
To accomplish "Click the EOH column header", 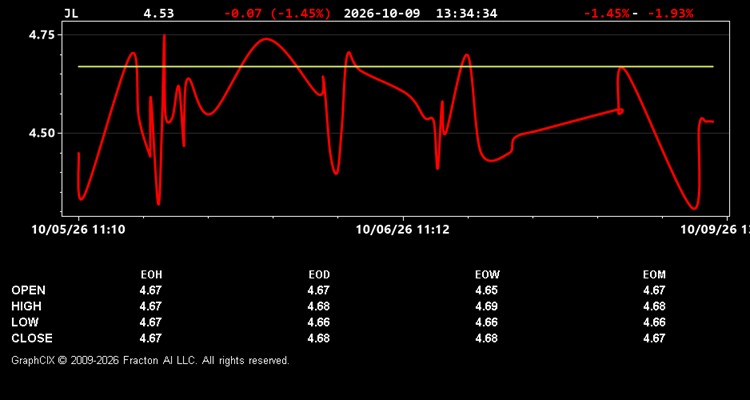I will [151, 275].
